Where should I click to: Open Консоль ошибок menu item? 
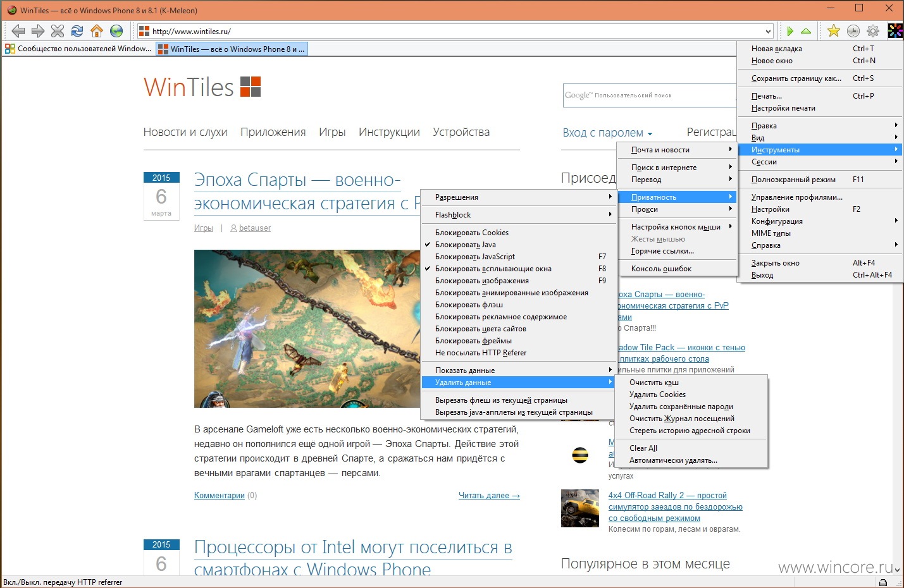[677, 269]
